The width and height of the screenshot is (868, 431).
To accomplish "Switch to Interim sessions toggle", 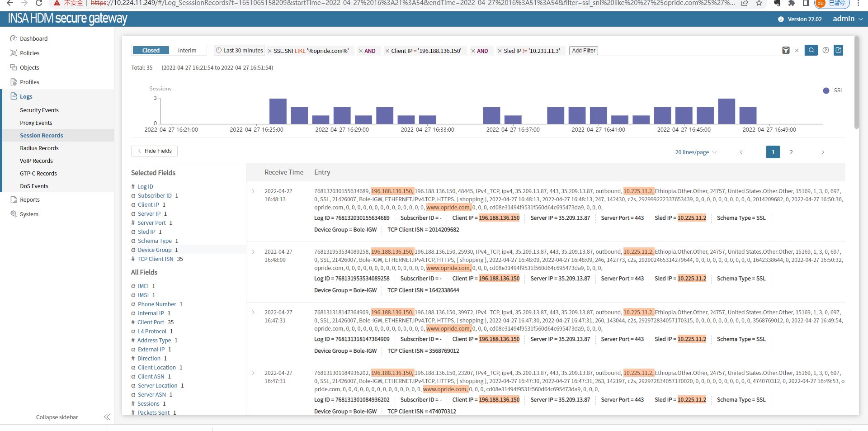I will [x=187, y=51].
